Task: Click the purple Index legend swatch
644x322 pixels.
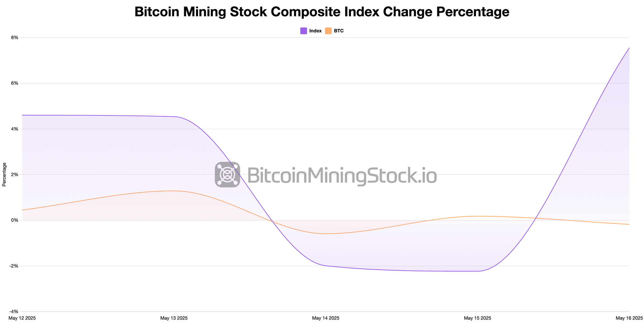Action: (x=303, y=31)
